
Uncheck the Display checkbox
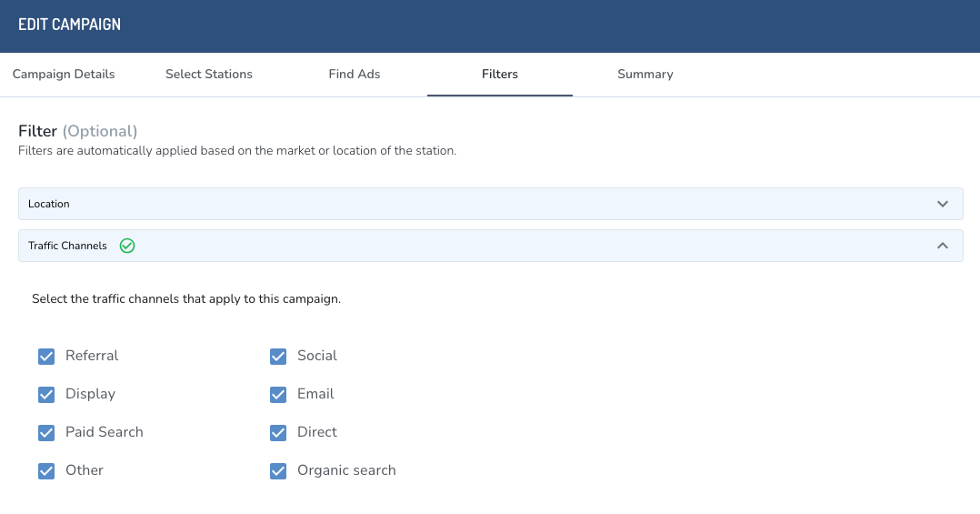[46, 395]
